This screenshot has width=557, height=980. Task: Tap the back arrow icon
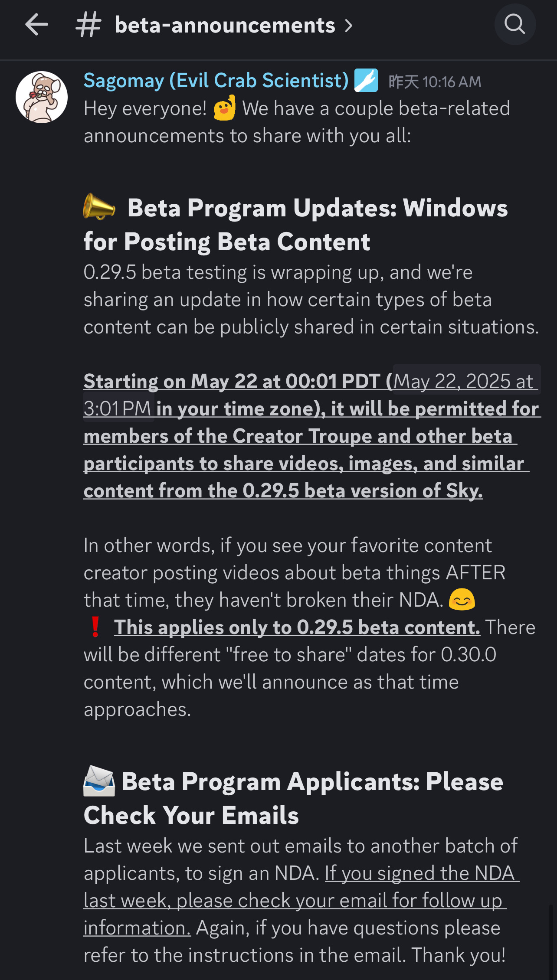click(x=36, y=24)
